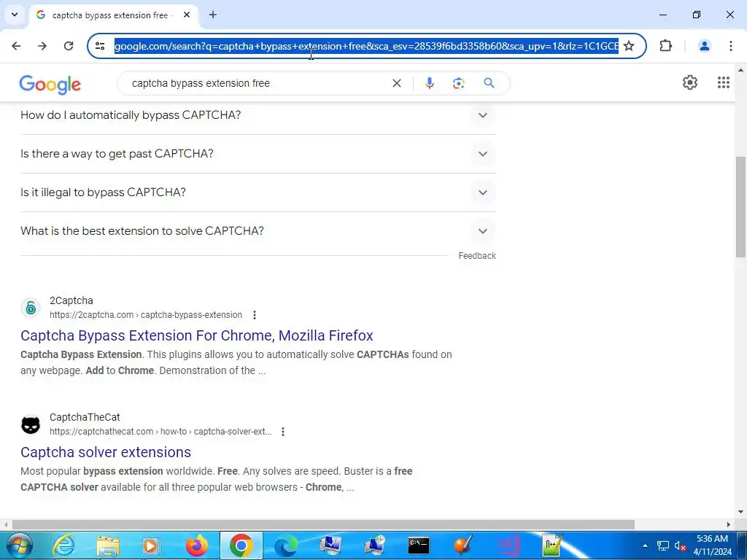Open the Google apps grid
The height and width of the screenshot is (560, 747).
[x=723, y=82]
